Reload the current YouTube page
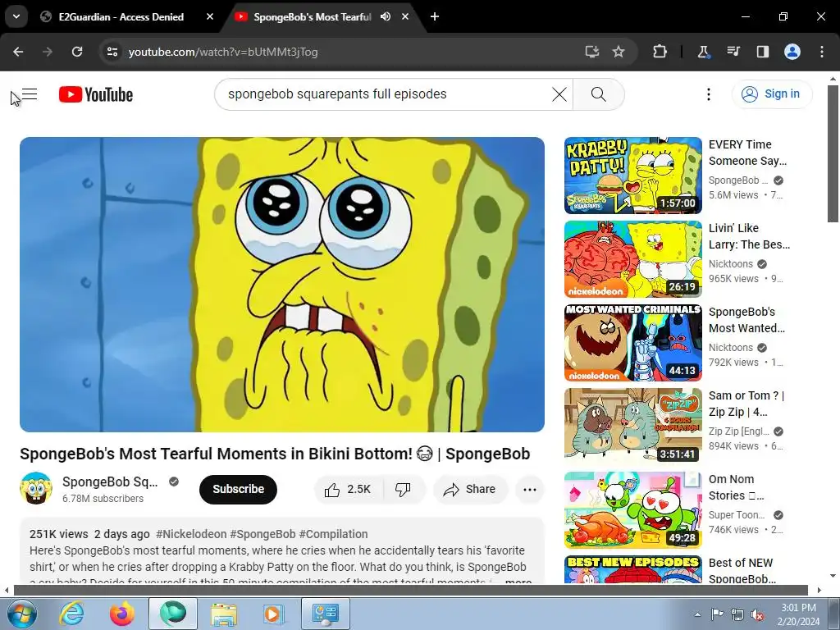Image resolution: width=840 pixels, height=630 pixels. tap(77, 52)
